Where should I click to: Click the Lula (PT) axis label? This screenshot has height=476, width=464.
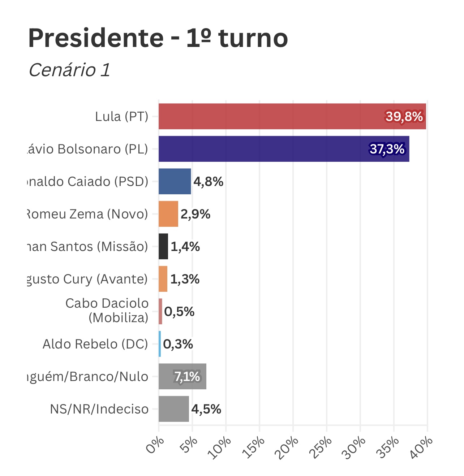click(122, 117)
